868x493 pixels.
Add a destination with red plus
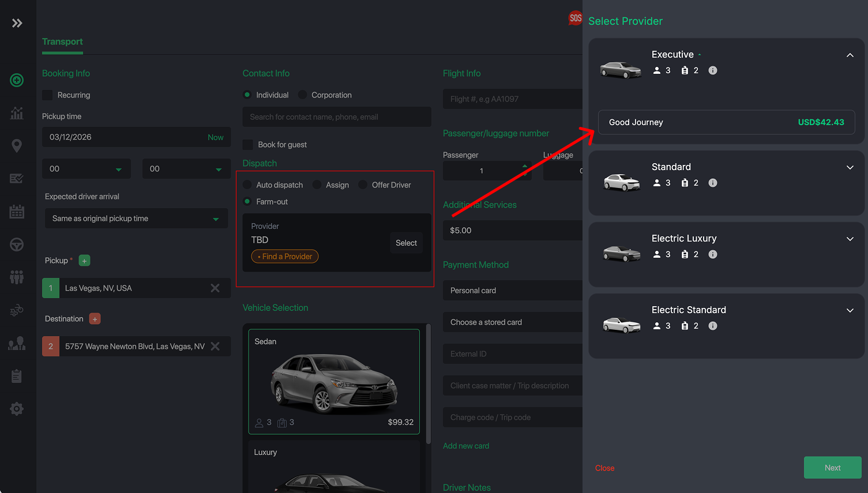coord(95,319)
